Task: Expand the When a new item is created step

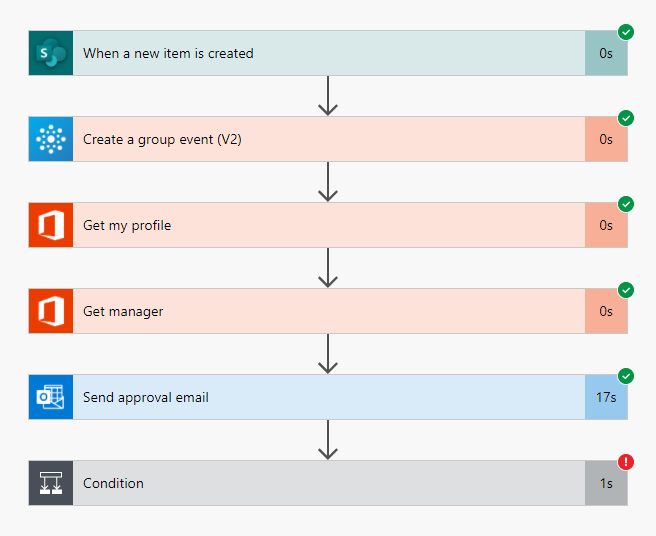Action: (x=328, y=53)
